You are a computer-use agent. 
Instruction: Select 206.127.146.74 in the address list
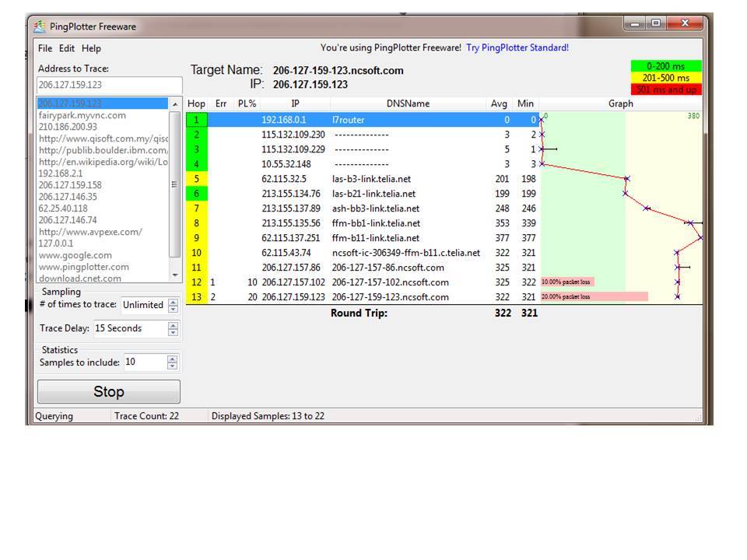coord(103,220)
